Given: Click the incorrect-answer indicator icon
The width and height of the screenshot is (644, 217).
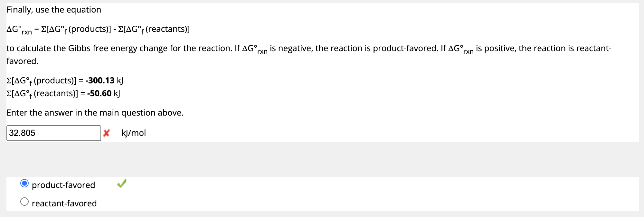Looking at the screenshot, I should 107,132.
